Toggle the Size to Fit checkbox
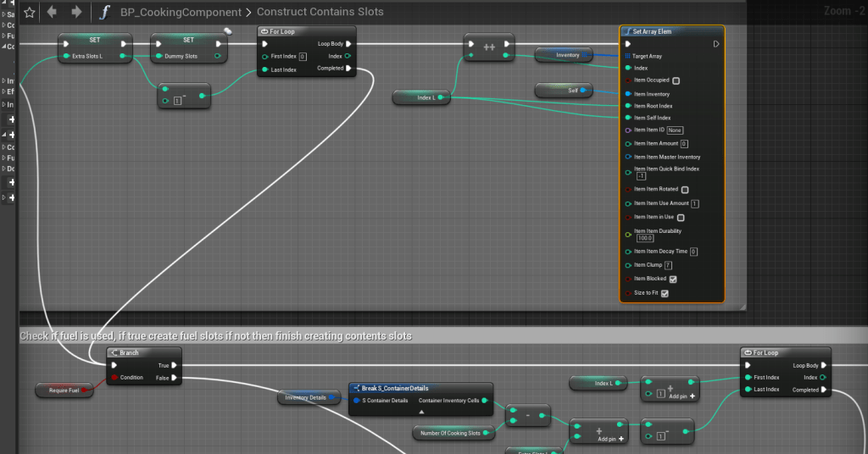Viewport: 868px width, 454px height. click(x=665, y=293)
